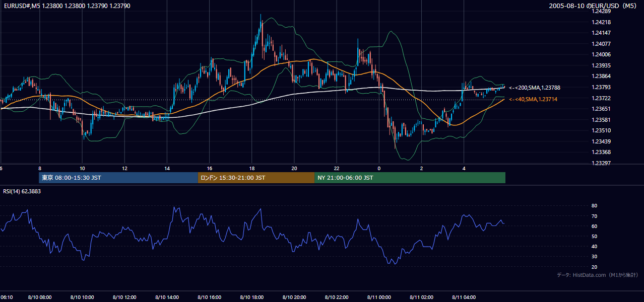This screenshot has height=302, width=644.
Task: Click price axis value 1.23864
Action: [602, 77]
